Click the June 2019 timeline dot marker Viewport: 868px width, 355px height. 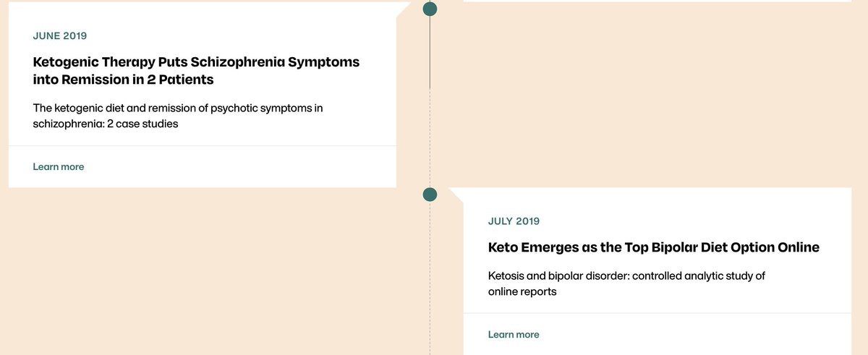430,9
